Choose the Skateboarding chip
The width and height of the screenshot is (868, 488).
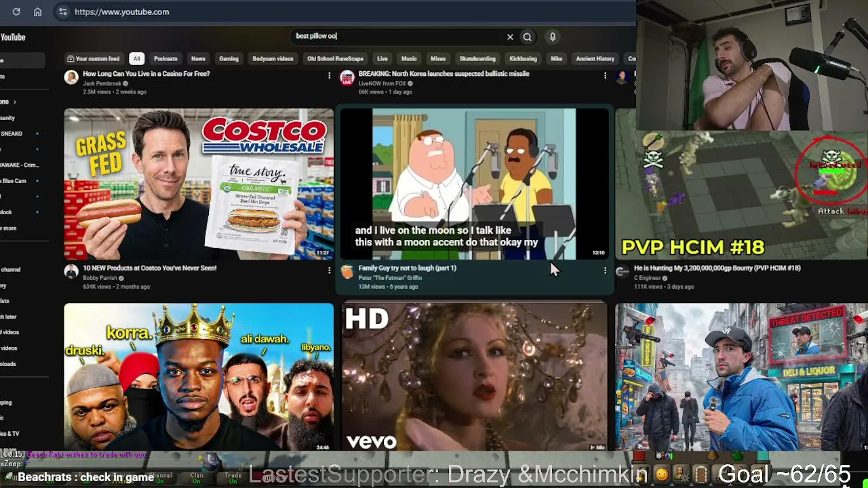tap(477, 59)
